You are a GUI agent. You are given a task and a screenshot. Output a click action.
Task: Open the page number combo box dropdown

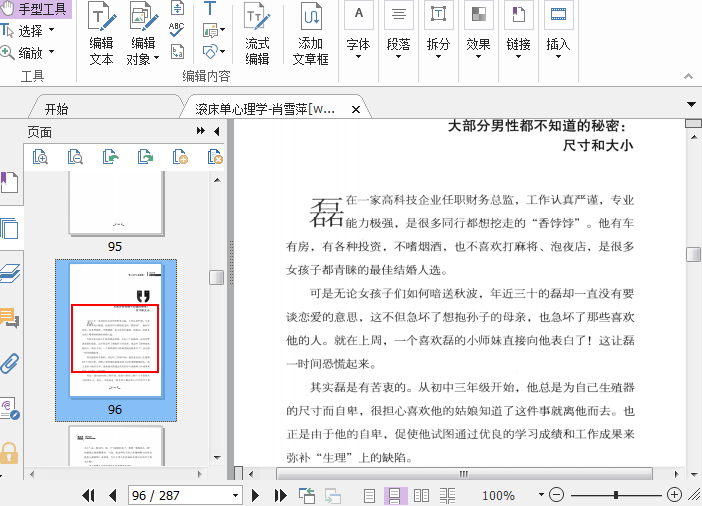(236, 495)
